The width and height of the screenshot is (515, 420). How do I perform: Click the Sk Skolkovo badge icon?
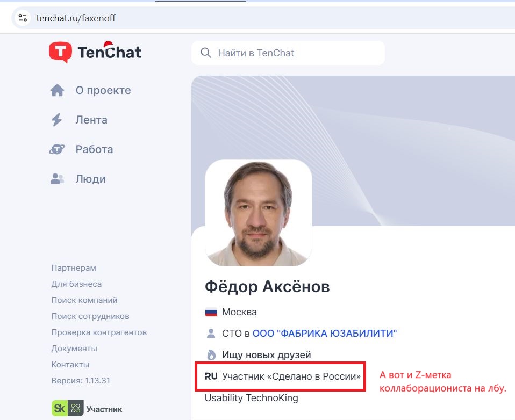(68, 408)
